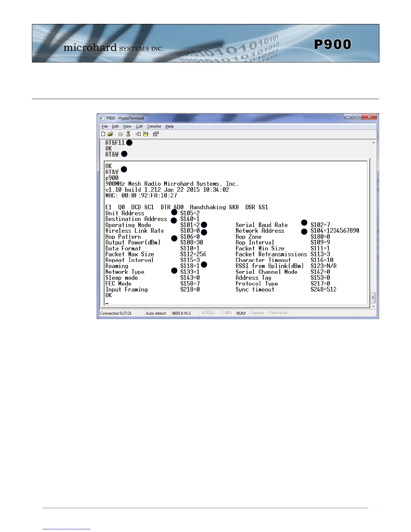Click the 'S123=N/A' RSSI value
The image size is (411, 532).
[x=324, y=266]
